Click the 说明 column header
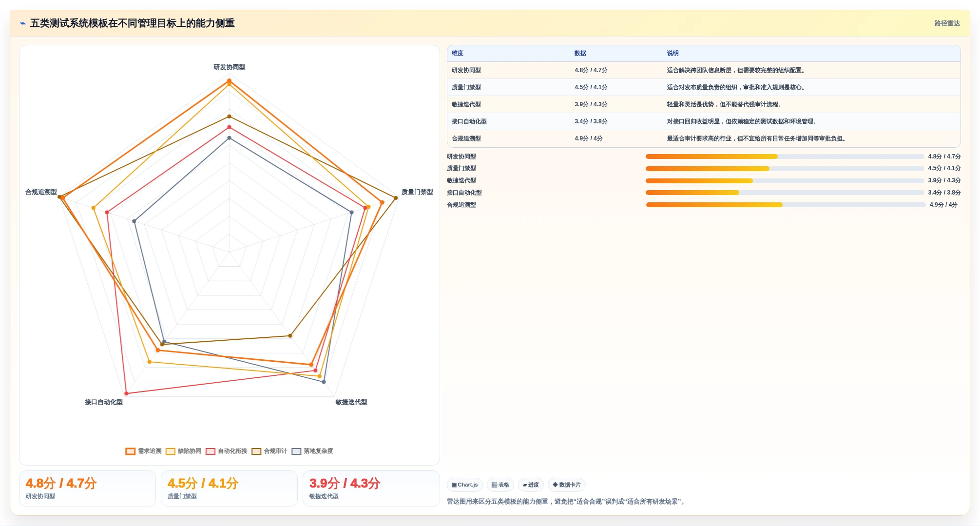The width and height of the screenshot is (980, 526). (x=673, y=53)
